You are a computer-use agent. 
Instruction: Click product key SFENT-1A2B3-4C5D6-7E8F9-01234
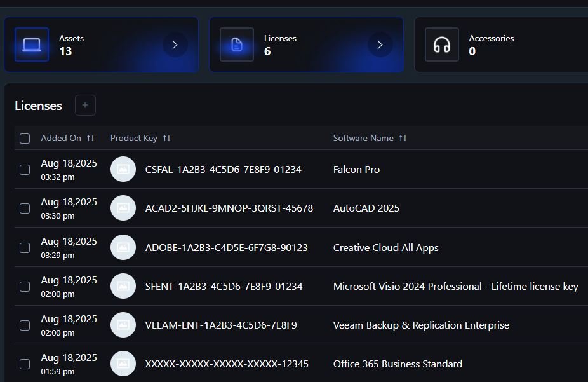[224, 287]
